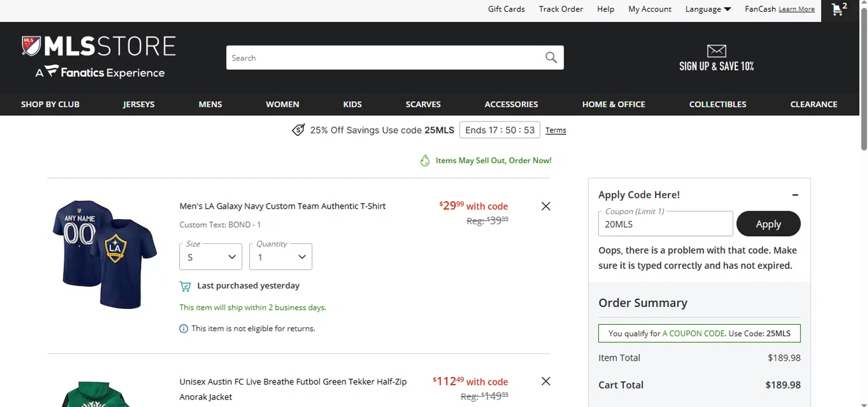Open the Gift Cards link

[x=506, y=9]
